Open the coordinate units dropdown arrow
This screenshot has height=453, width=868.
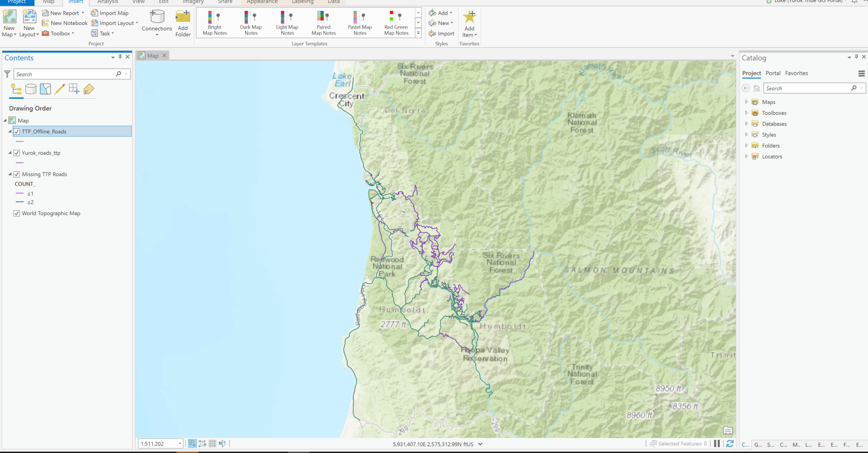480,444
